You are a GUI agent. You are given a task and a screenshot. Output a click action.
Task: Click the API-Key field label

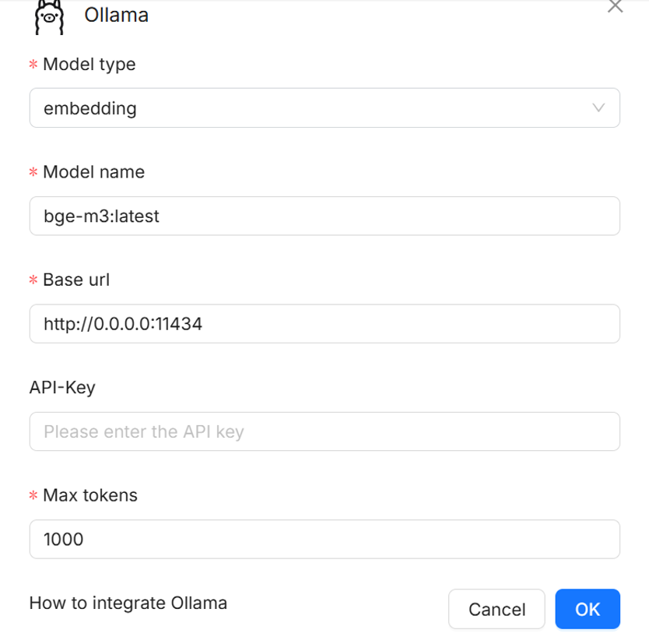(x=62, y=387)
